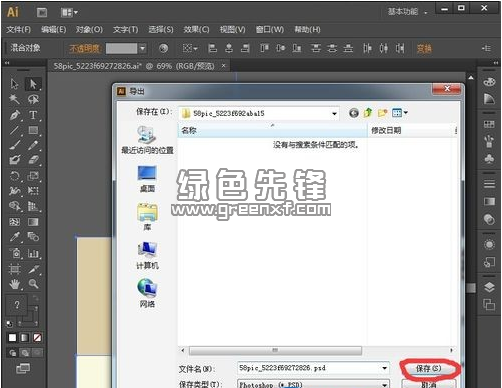Screen dimensions: 502x388
Task: Select the Zoom tool
Action: 33,284
